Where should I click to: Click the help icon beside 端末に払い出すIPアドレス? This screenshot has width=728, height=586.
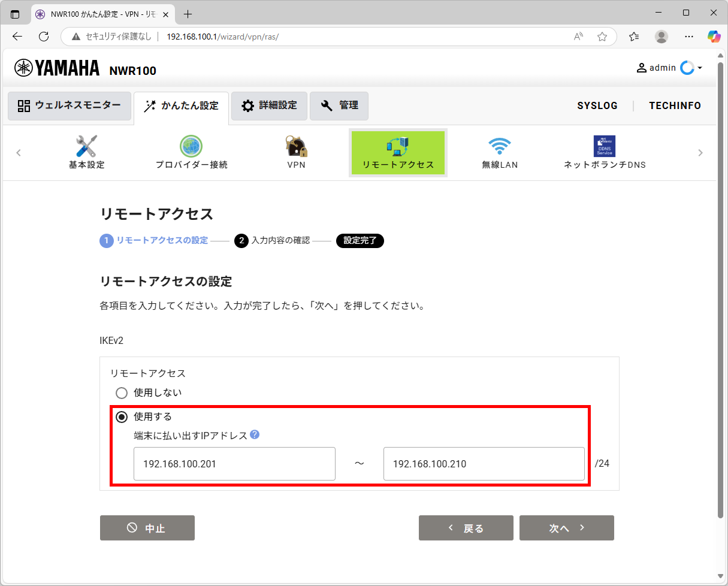pos(255,435)
